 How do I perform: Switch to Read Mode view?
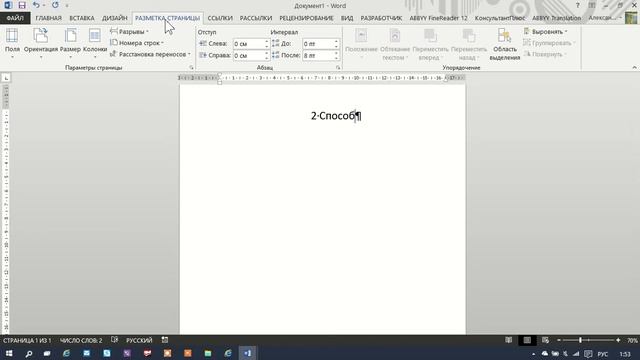(509, 340)
